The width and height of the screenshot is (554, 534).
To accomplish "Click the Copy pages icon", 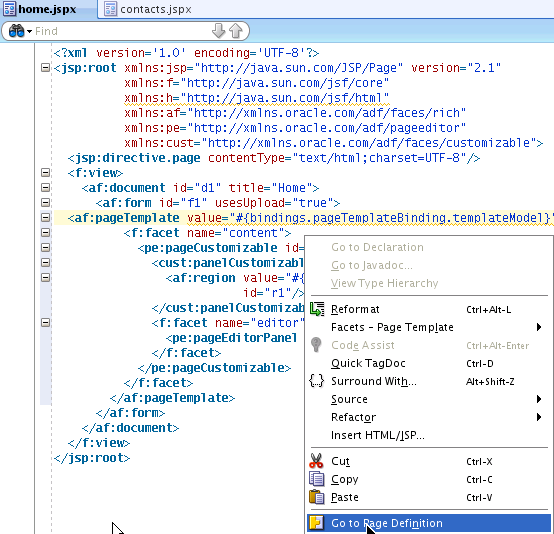I will pyautogui.click(x=317, y=479).
